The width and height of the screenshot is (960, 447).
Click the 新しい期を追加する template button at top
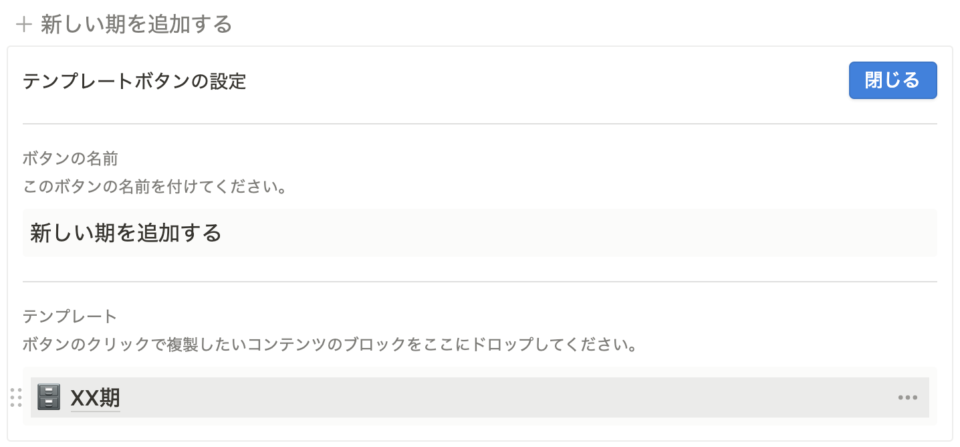tap(124, 24)
